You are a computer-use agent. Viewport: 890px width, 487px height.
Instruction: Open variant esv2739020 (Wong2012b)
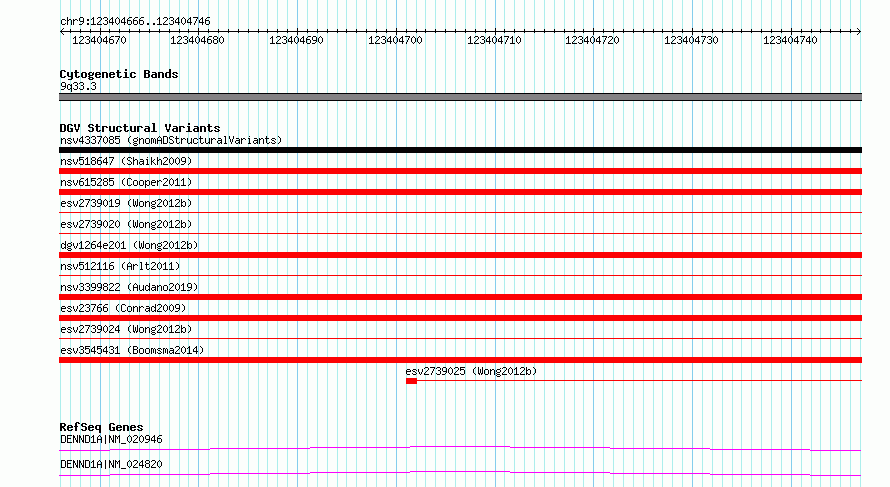(x=126, y=224)
